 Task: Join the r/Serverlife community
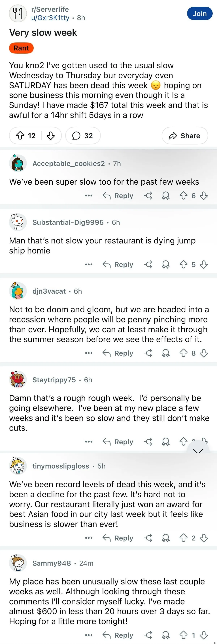point(199,14)
